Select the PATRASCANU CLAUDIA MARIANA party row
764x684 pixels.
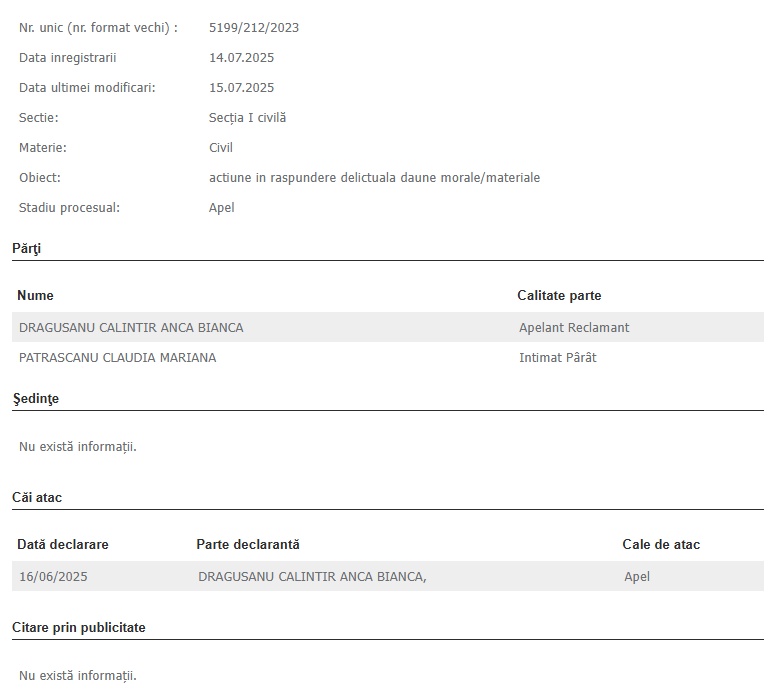click(x=388, y=358)
